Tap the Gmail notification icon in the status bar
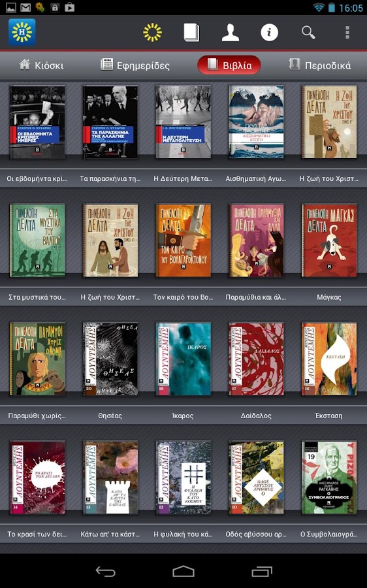The height and width of the screenshot is (588, 367). (25, 7)
